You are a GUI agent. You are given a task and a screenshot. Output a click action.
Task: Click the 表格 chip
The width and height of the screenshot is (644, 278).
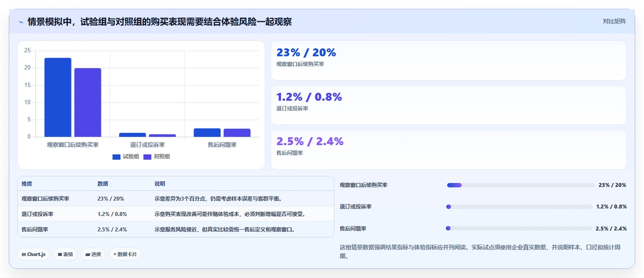65,254
